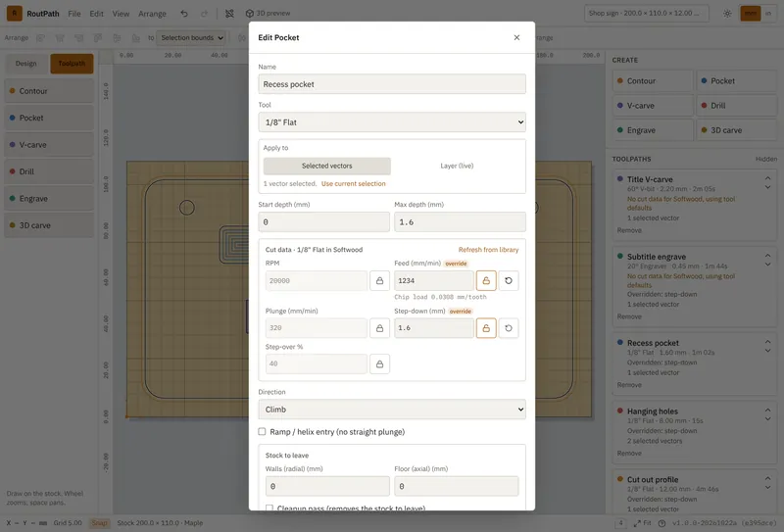
Task: Move Title V-carve toolpath up
Action: (767, 177)
